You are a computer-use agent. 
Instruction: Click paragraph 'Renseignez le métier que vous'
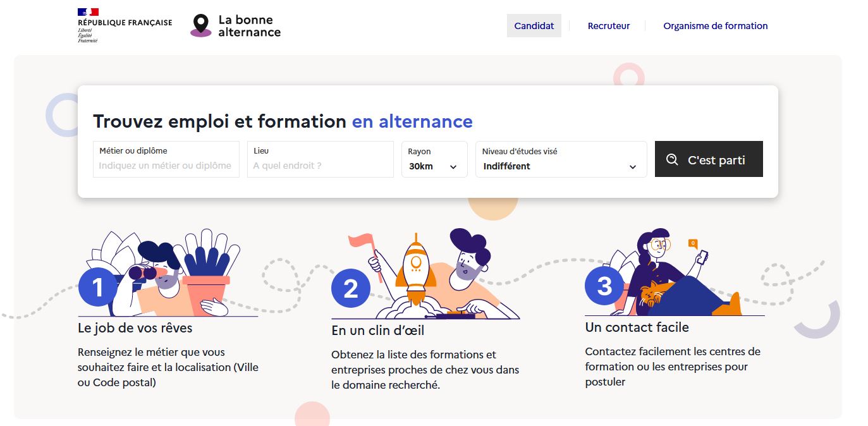168,367
